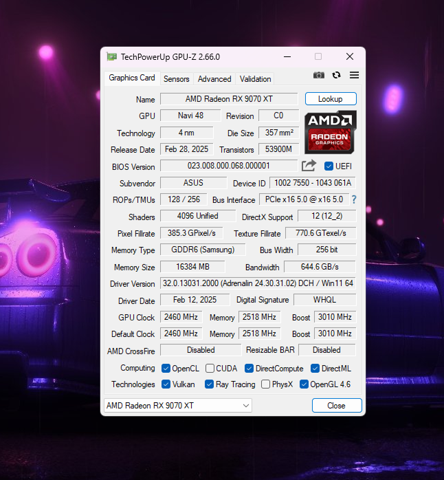444x480 pixels.
Task: Click the Driver Version text field
Action: 258,283
